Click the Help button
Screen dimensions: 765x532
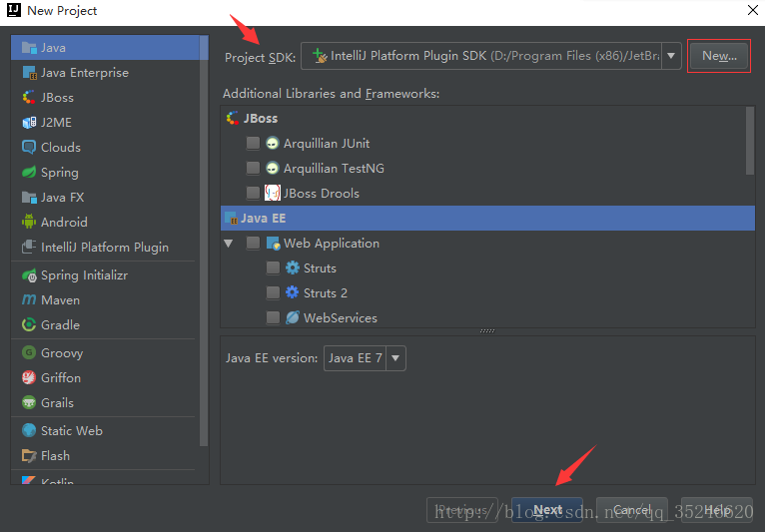pos(716,510)
